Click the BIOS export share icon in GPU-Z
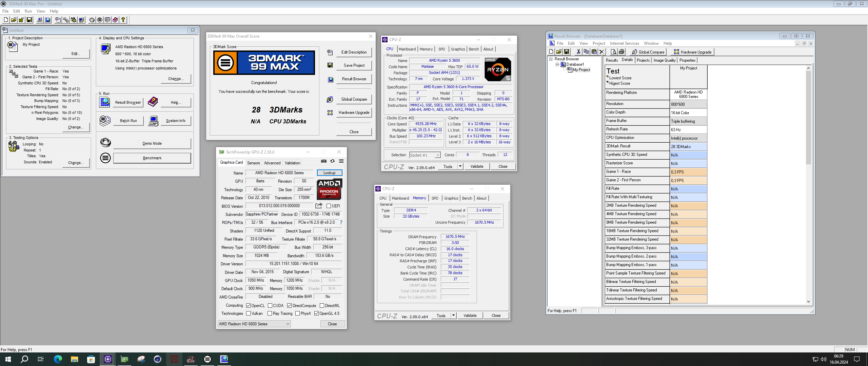 click(319, 206)
